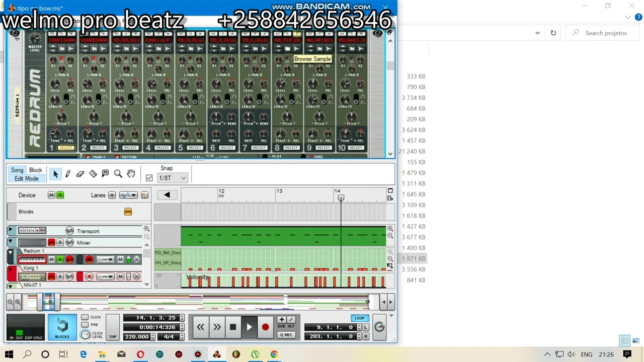Collapse the Redrum 1 track
This screenshot has height=362, width=644.
[x=11, y=251]
